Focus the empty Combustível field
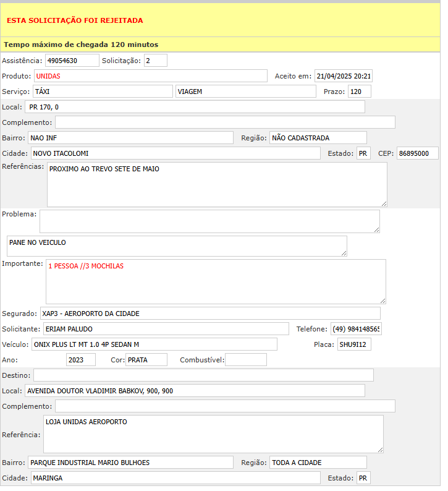The width and height of the screenshot is (448, 491). point(245,360)
